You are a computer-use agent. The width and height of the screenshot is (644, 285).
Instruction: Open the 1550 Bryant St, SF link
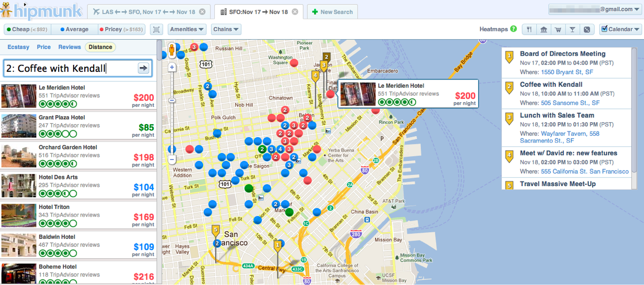(x=567, y=72)
